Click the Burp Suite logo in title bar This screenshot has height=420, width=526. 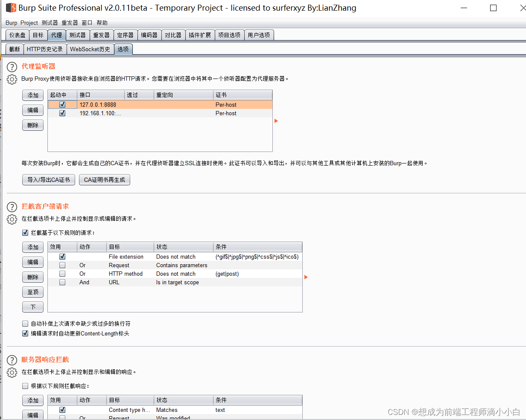pos(11,8)
